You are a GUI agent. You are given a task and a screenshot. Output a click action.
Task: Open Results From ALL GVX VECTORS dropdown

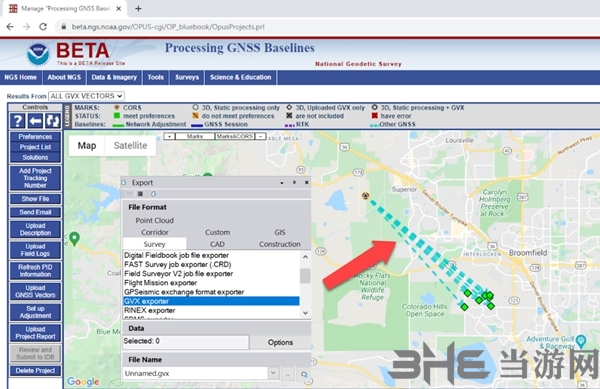click(x=86, y=96)
